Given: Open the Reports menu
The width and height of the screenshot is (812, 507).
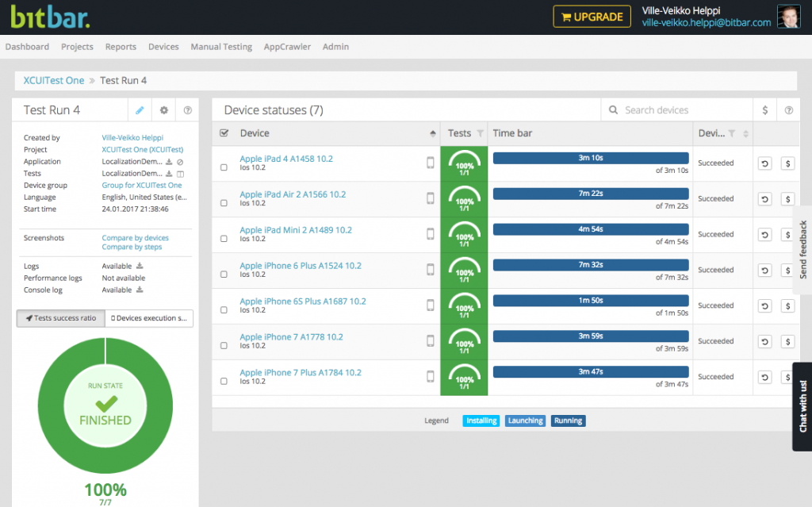Looking at the screenshot, I should (121, 47).
